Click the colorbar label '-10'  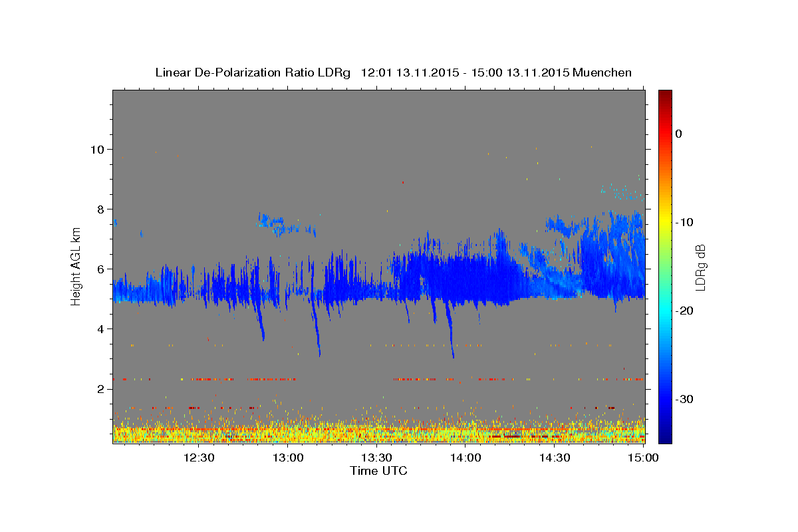pos(685,222)
